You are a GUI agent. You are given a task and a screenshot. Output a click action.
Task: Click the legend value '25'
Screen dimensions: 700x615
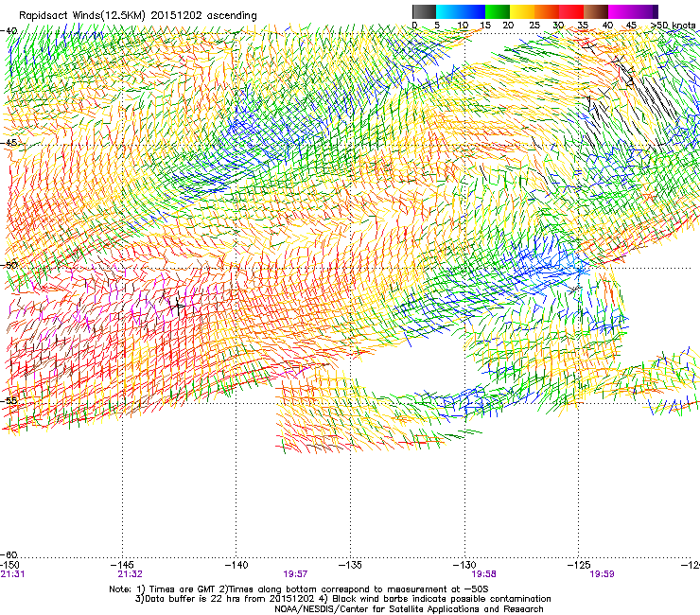coord(534,26)
